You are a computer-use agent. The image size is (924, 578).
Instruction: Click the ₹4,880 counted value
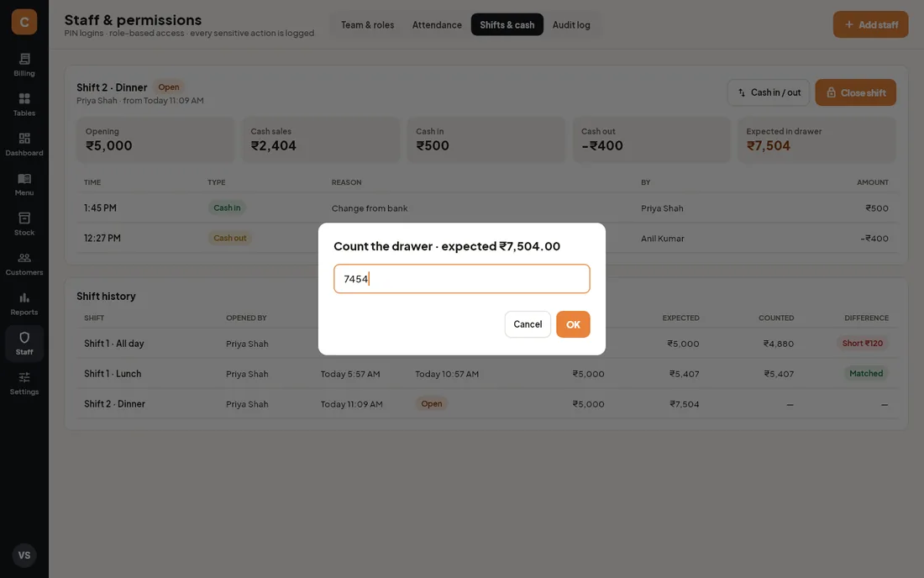(x=779, y=344)
